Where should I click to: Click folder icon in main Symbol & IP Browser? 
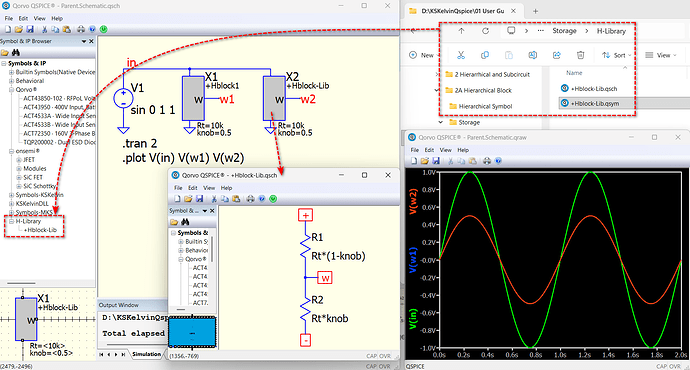click(5, 53)
